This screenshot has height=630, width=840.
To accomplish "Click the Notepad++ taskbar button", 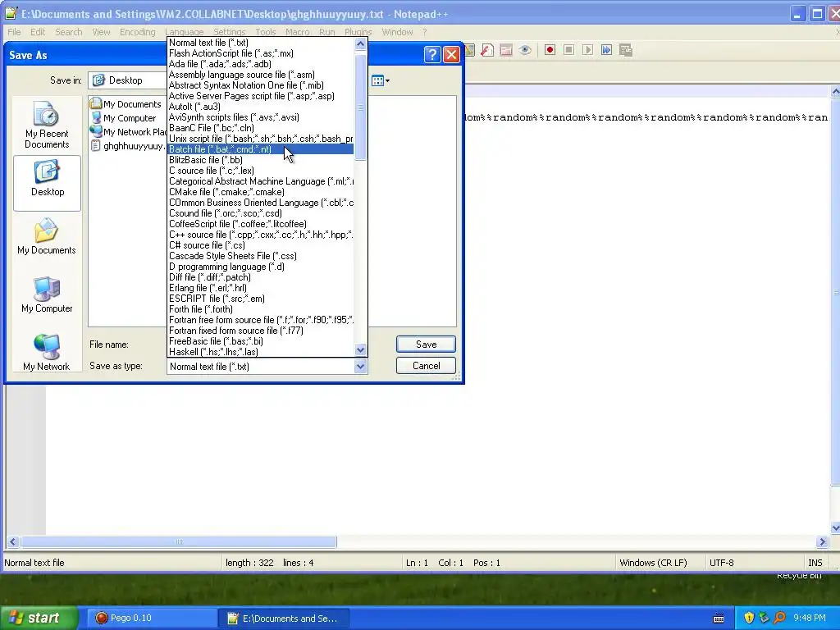I will 285,619.
